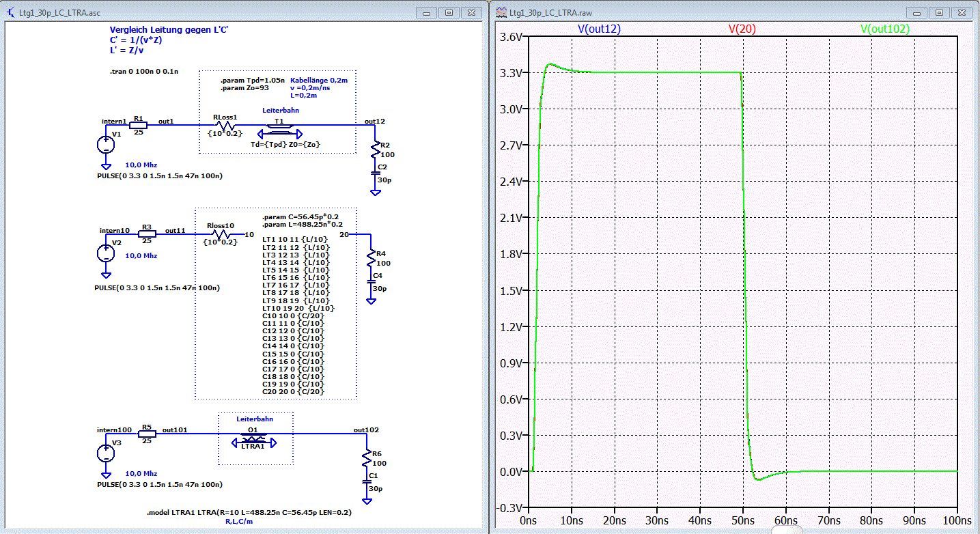Click the .model LTRA1 directive text
Screen dimensions: 980x534
click(x=249, y=512)
